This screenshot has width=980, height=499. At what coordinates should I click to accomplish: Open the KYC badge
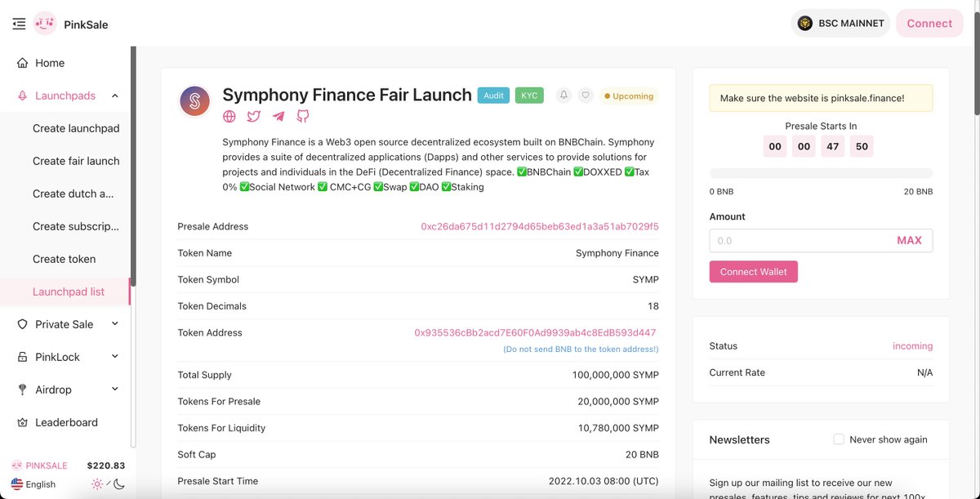pos(529,96)
